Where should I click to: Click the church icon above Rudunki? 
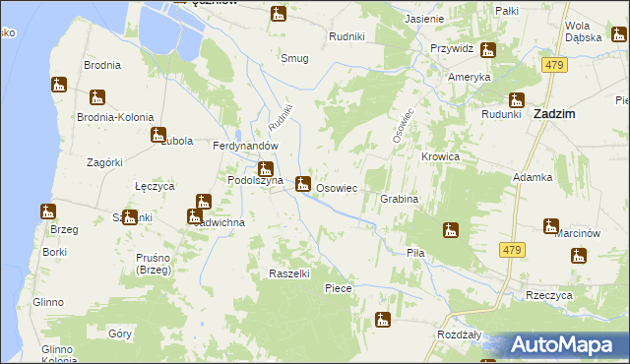517,100
